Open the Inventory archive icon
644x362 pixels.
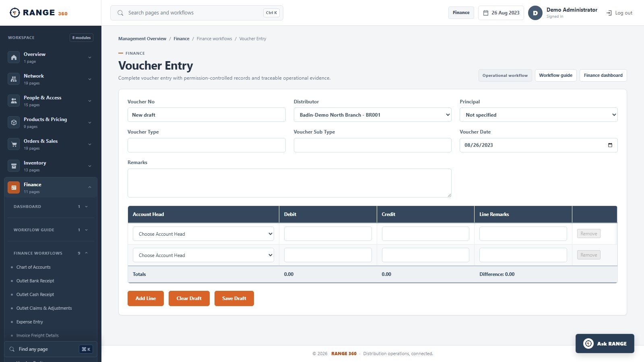[14, 166]
